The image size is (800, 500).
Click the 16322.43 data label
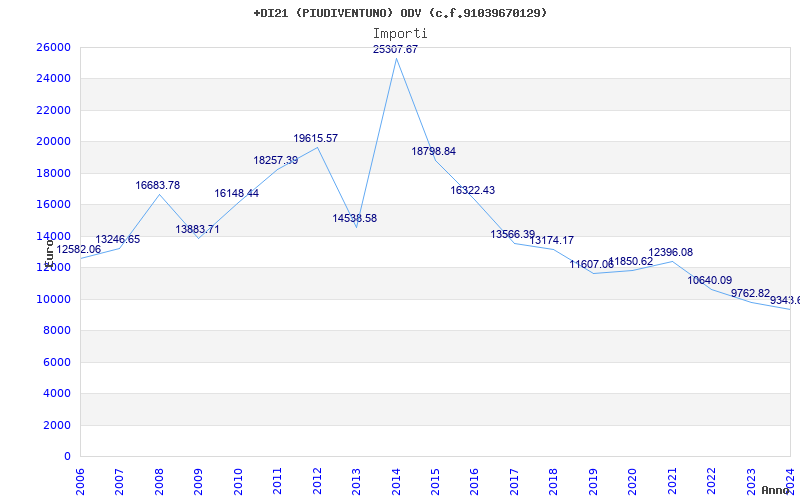coord(472,190)
